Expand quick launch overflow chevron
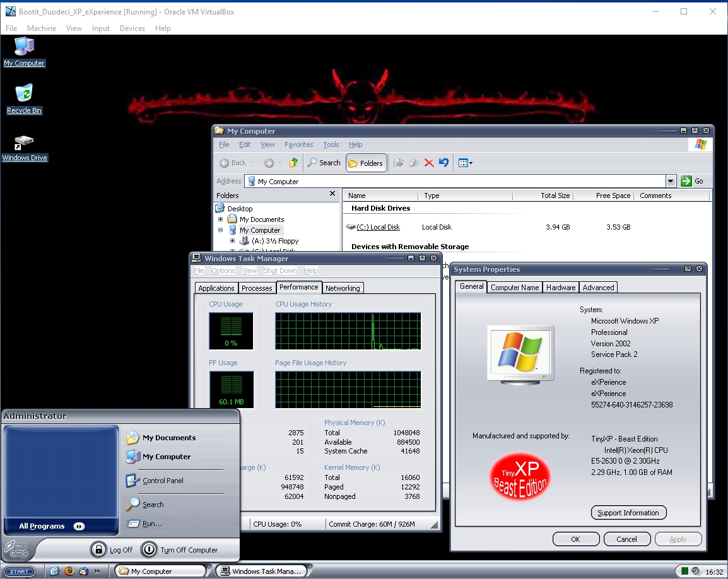This screenshot has height=579, width=728. click(97, 571)
